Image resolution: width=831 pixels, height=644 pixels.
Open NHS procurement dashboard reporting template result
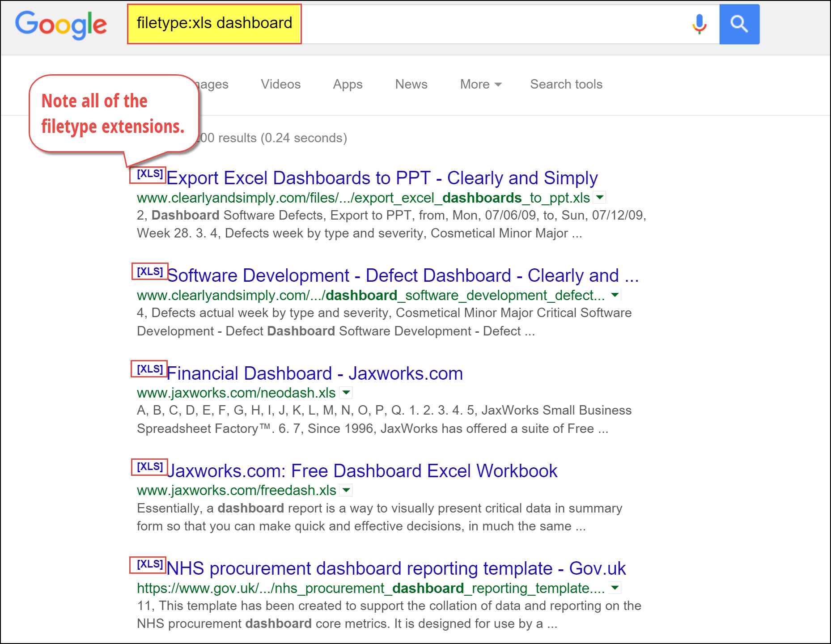396,568
